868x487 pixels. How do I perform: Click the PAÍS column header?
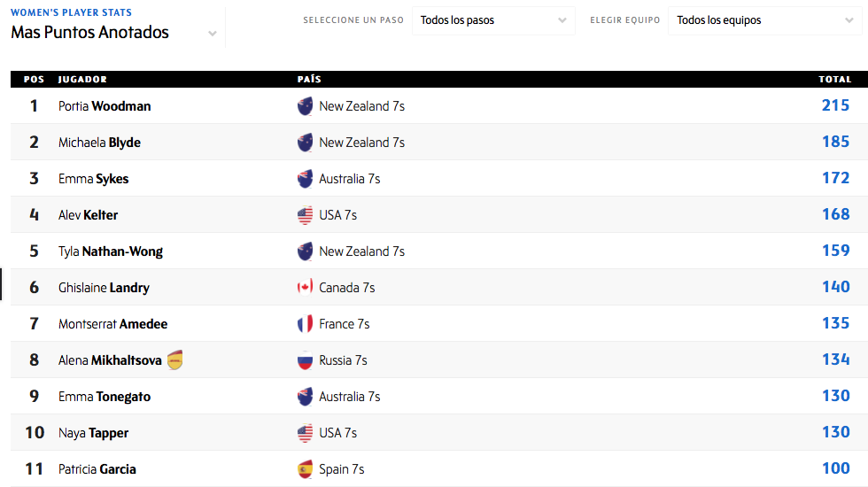[309, 80]
